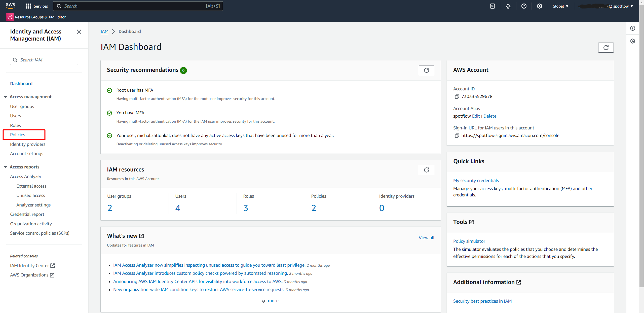Open the hexagon icon below the info icon
This screenshot has height=313, width=644.
pos(632,41)
